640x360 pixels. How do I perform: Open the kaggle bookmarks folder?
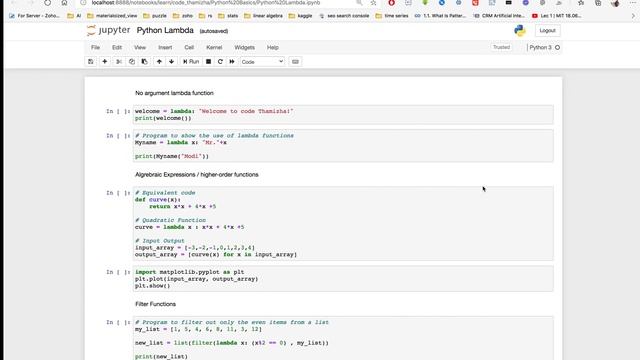click(300, 16)
